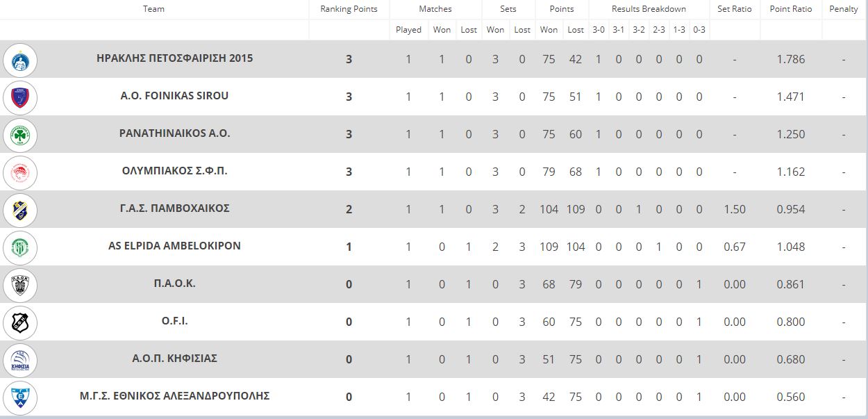
Task: Click the Panathinaikos A.O. clover logo
Action: [20, 135]
